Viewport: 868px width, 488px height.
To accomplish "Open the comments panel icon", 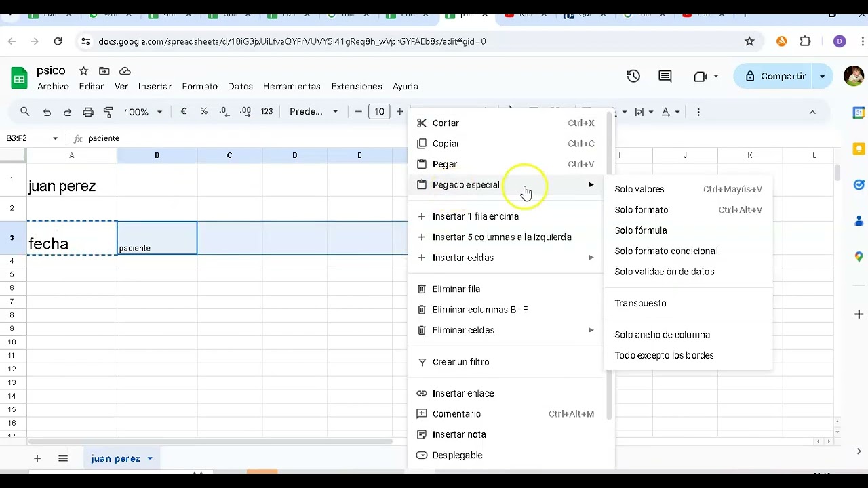I will 665,77.
